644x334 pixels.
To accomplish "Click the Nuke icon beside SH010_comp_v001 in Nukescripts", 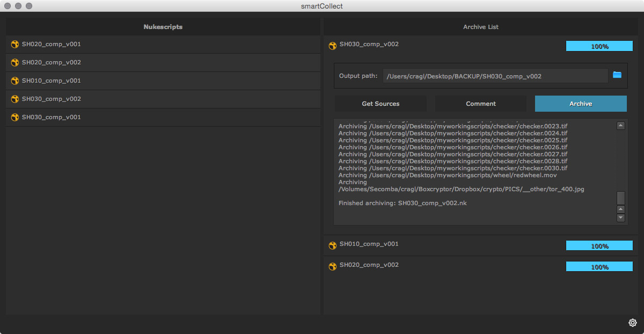I will point(15,81).
